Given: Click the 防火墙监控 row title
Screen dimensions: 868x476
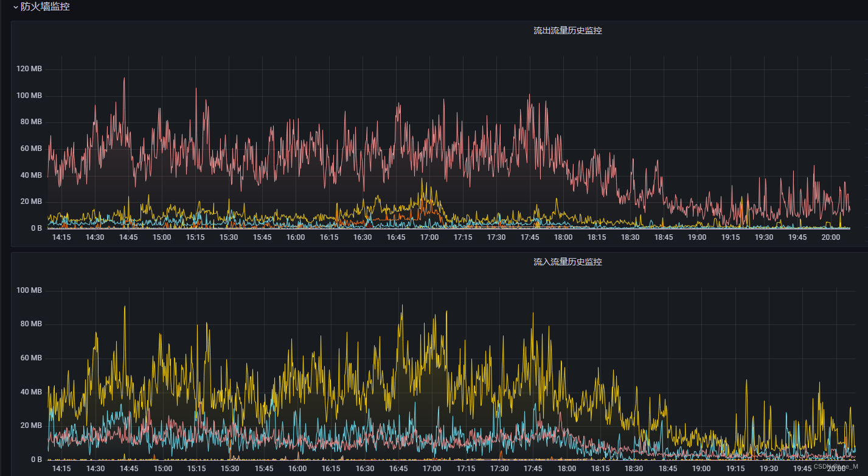Looking at the screenshot, I should click(x=45, y=7).
